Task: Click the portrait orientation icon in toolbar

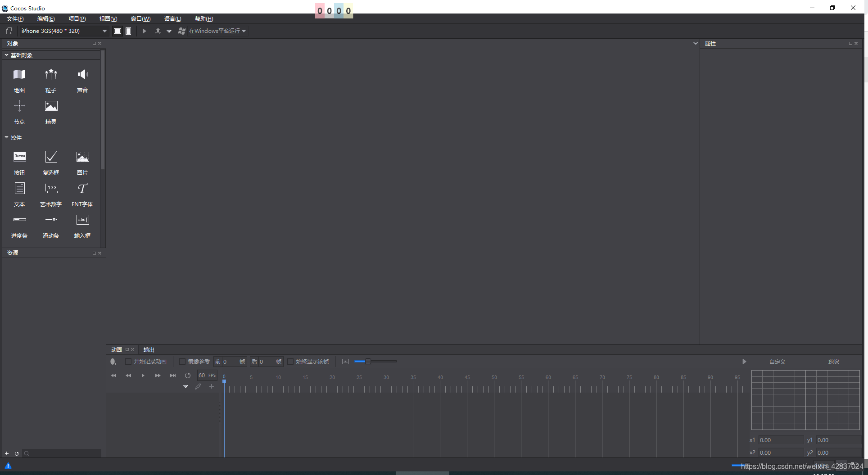Action: [x=128, y=31]
